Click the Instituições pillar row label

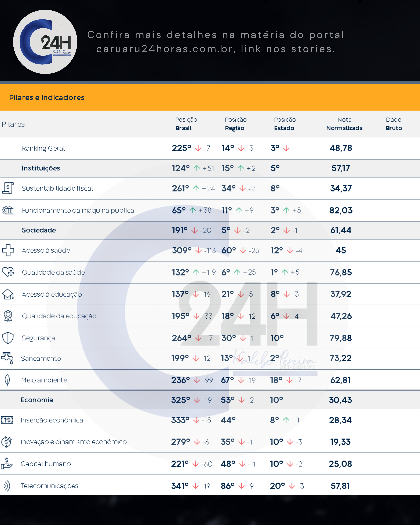click(41, 168)
